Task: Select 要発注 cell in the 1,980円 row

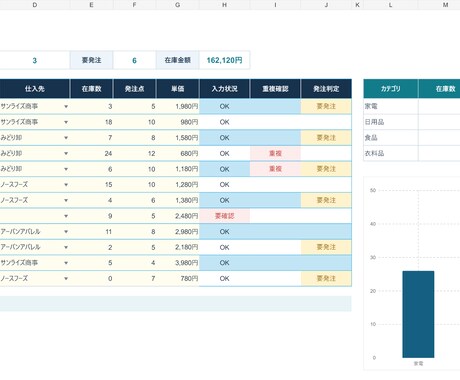Action: 326,106
